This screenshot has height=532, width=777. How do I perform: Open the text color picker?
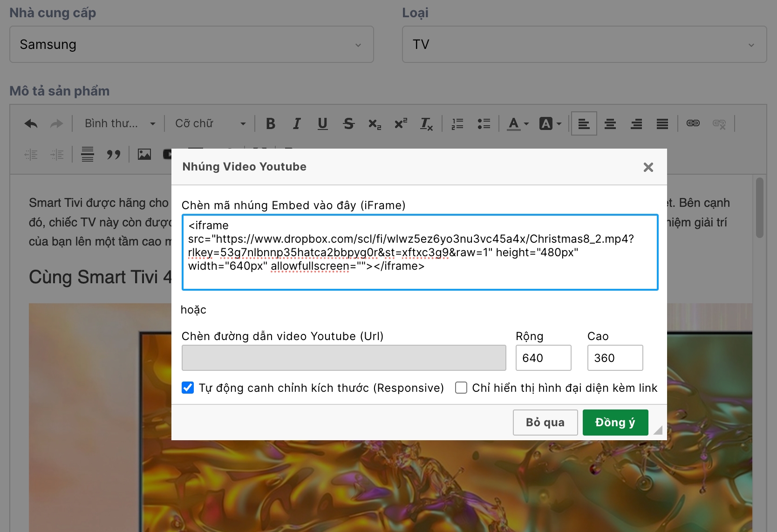518,124
